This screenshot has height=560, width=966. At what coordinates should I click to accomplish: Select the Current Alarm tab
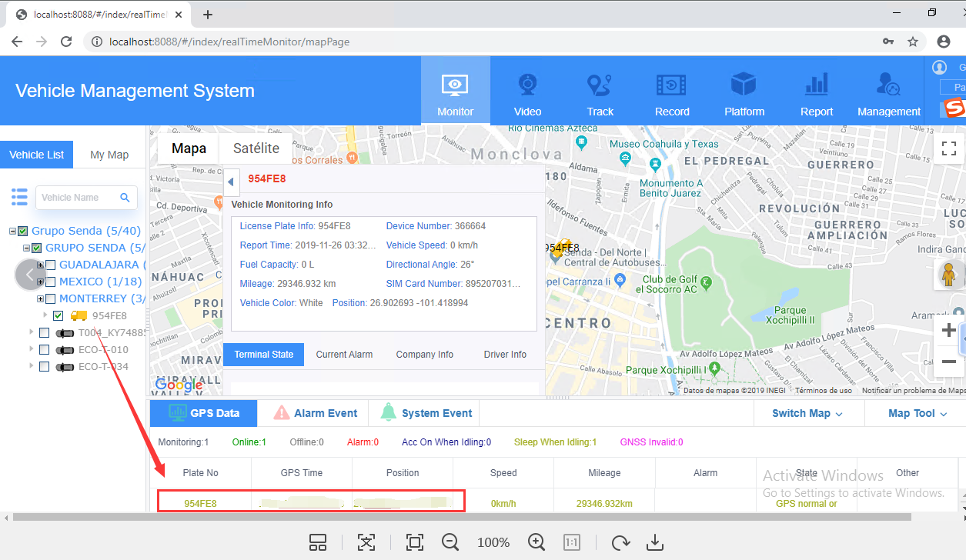click(x=344, y=355)
